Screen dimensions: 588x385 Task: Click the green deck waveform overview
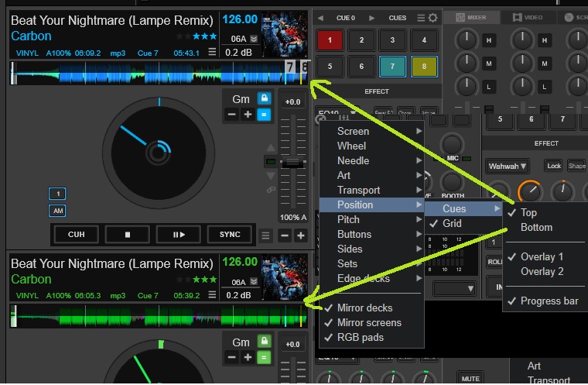pyautogui.click(x=159, y=316)
